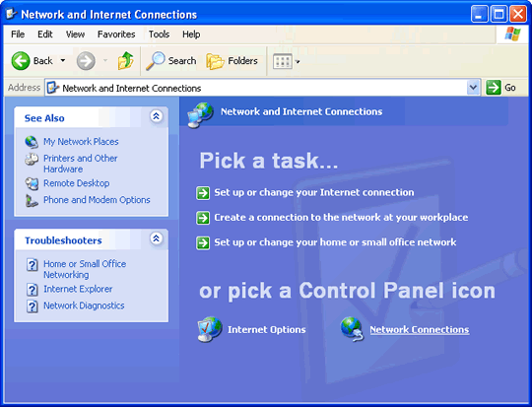Click the Internet Explorer troubleshooter help icon
Viewport: 532px width, 407px height.
coord(32,289)
